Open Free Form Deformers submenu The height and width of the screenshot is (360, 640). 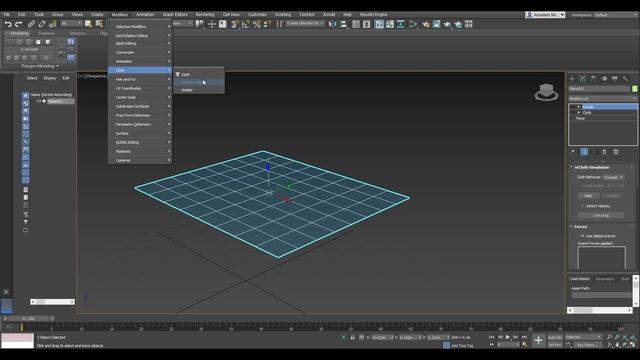tap(140, 116)
